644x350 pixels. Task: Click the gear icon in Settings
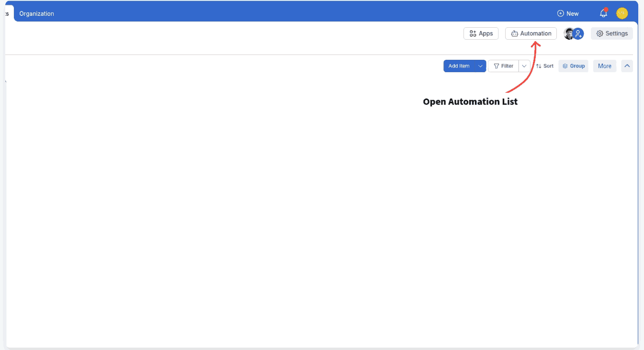coord(599,33)
